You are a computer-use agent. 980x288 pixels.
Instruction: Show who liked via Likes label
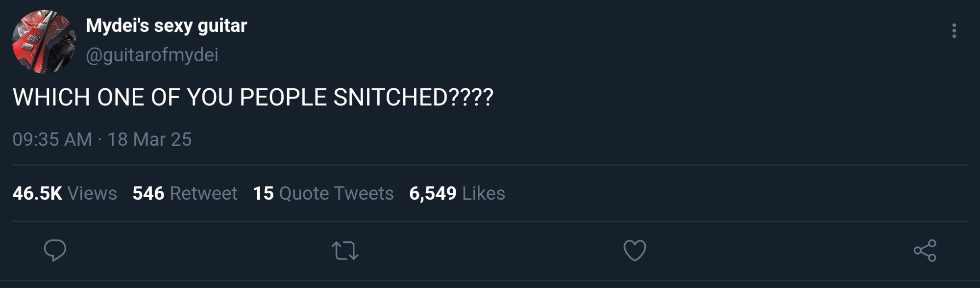[x=483, y=193]
